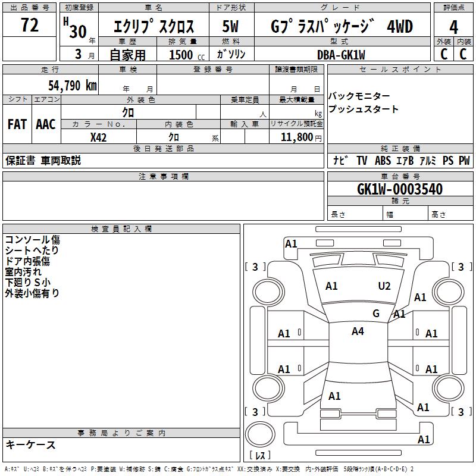This screenshot has height=476, width=476.
Task: Select colour number X42
Action: (98, 137)
